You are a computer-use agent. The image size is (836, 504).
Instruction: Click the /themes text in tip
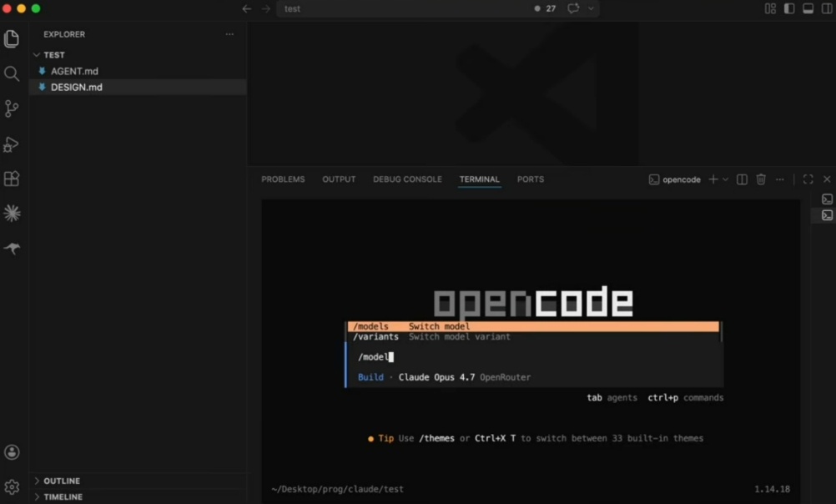click(436, 438)
